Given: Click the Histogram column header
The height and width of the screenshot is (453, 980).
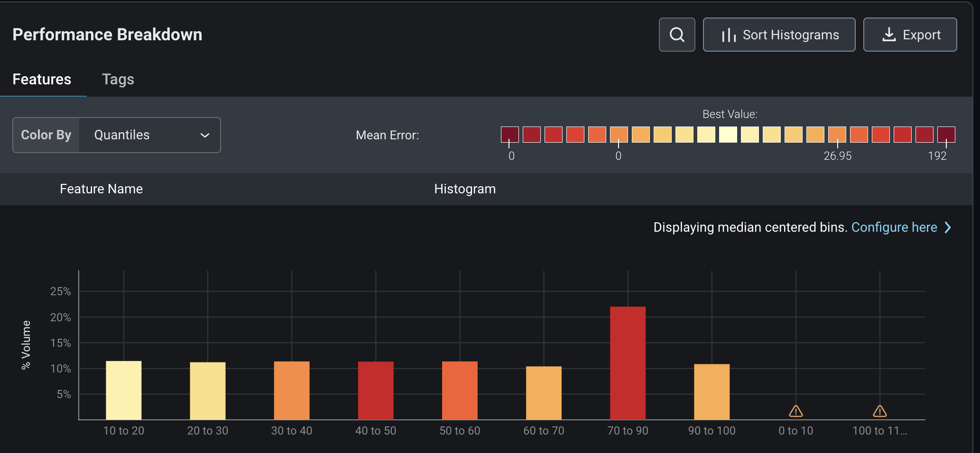Looking at the screenshot, I should pos(465,189).
